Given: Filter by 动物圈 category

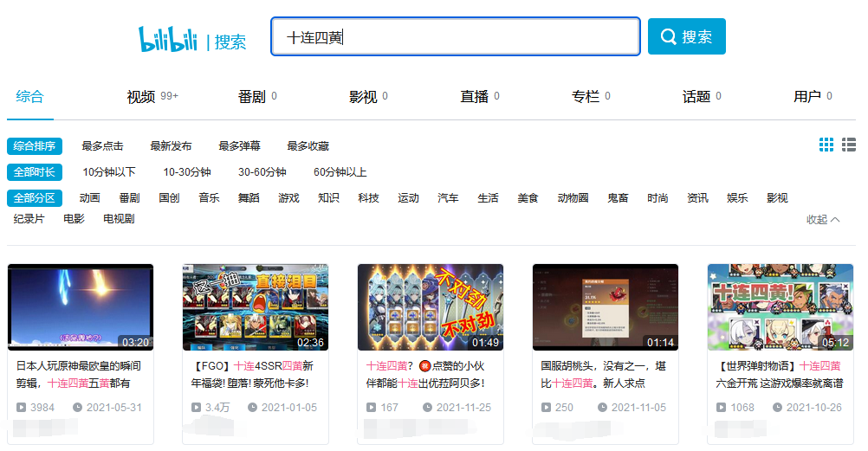Looking at the screenshot, I should click(573, 198).
